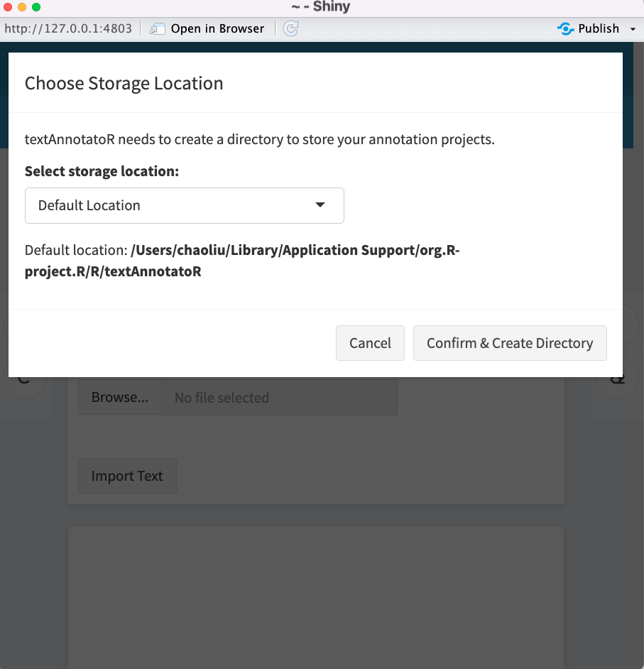
Task: Click the blue Publish icon
Action: [x=565, y=28]
